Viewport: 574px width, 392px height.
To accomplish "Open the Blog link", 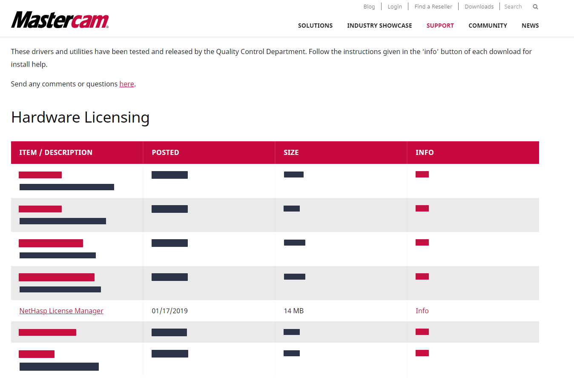I will pos(369,6).
